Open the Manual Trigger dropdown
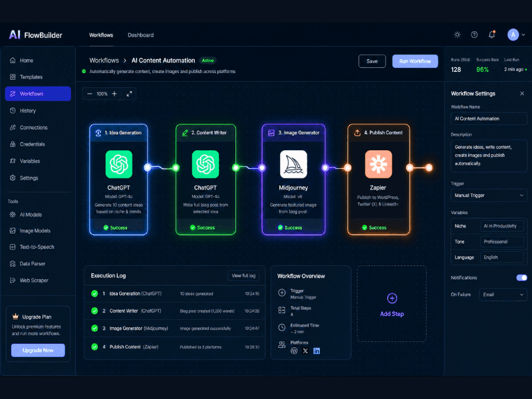 point(489,196)
